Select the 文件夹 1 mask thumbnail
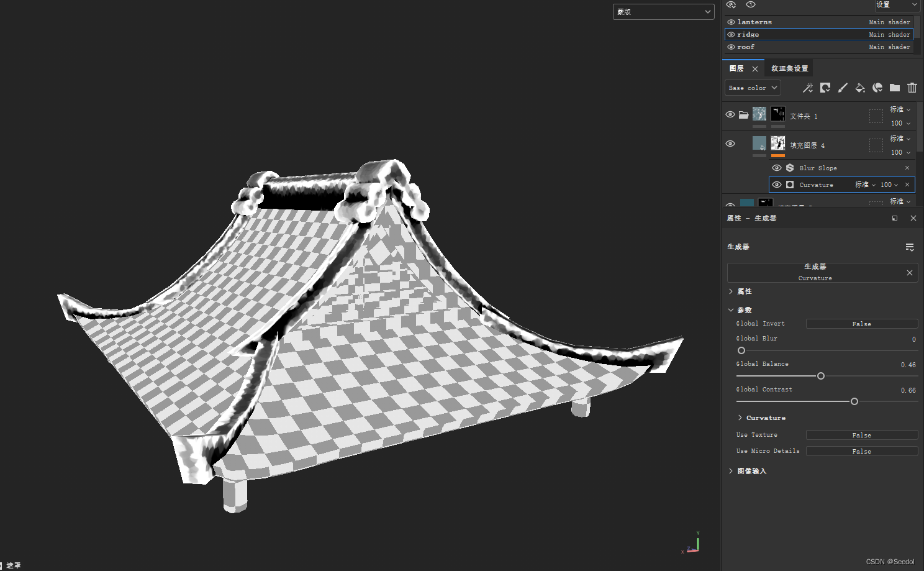This screenshot has width=924, height=571. tap(778, 114)
